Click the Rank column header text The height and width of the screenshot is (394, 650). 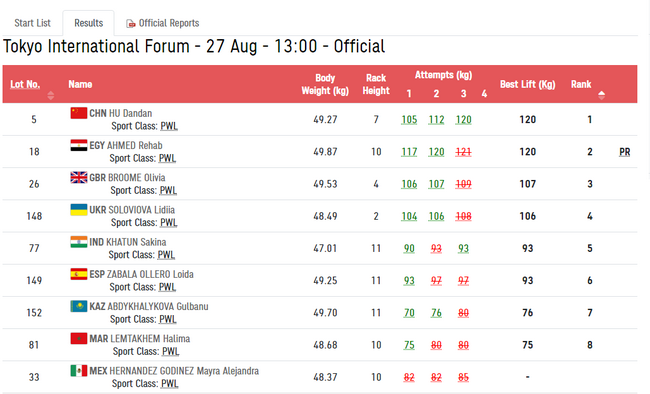(x=581, y=84)
